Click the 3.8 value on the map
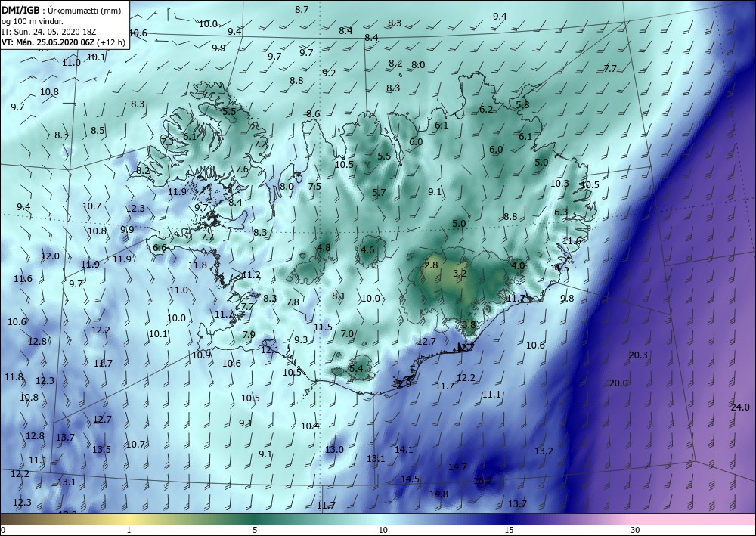 pos(469,325)
